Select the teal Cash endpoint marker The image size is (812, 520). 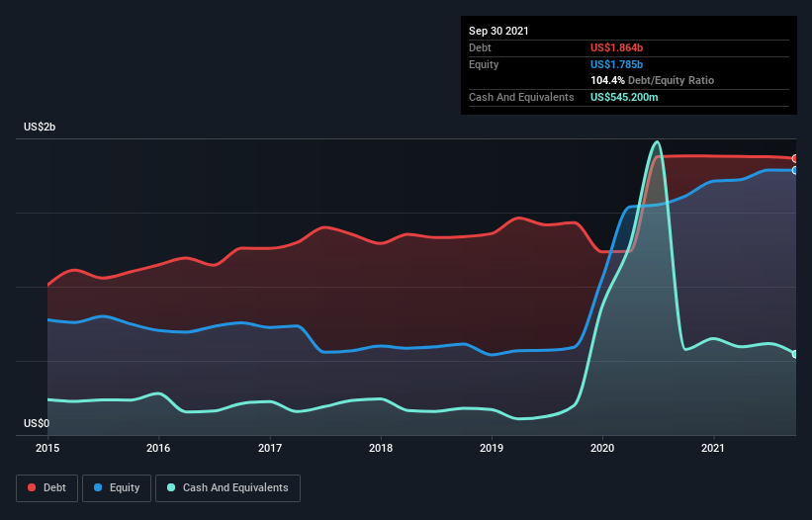[795, 354]
